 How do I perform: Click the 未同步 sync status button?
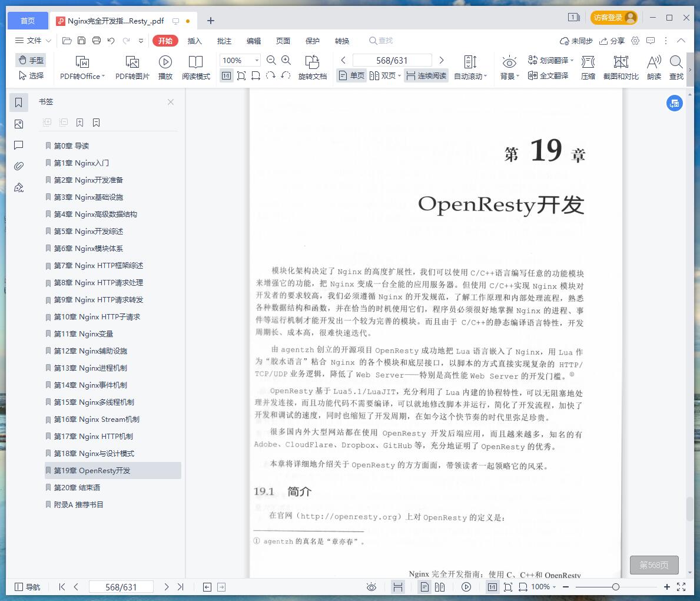576,41
